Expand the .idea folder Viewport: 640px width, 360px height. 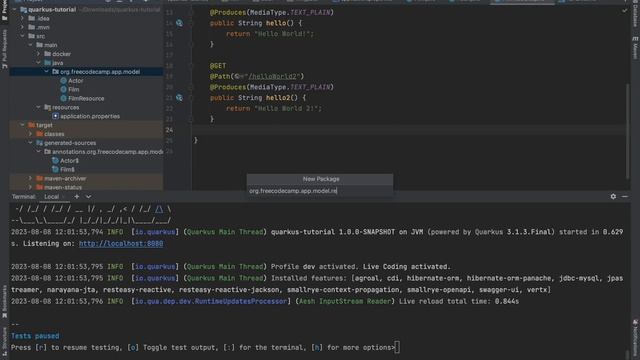[23, 18]
